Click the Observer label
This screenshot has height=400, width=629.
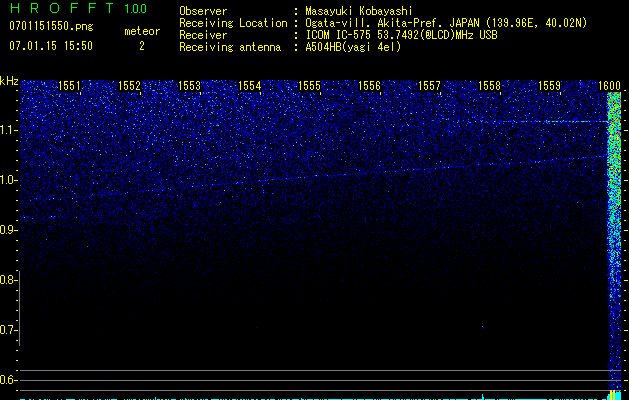[x=203, y=11]
